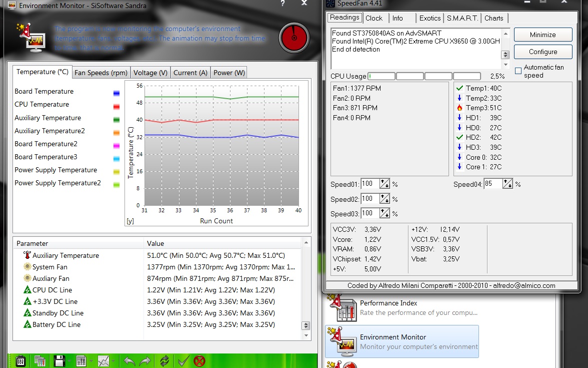Click the Speed02 spinner arrows
The image size is (588, 368).
[x=385, y=199]
